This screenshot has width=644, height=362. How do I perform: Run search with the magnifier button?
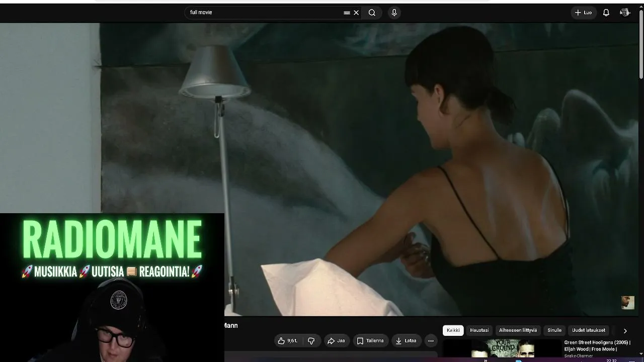coord(372,13)
